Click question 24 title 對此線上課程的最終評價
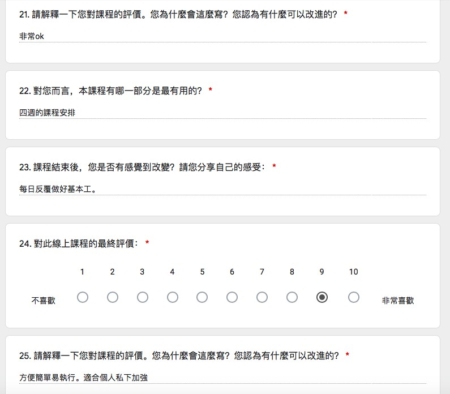Viewport: 450px width, 394px height. (x=79, y=243)
